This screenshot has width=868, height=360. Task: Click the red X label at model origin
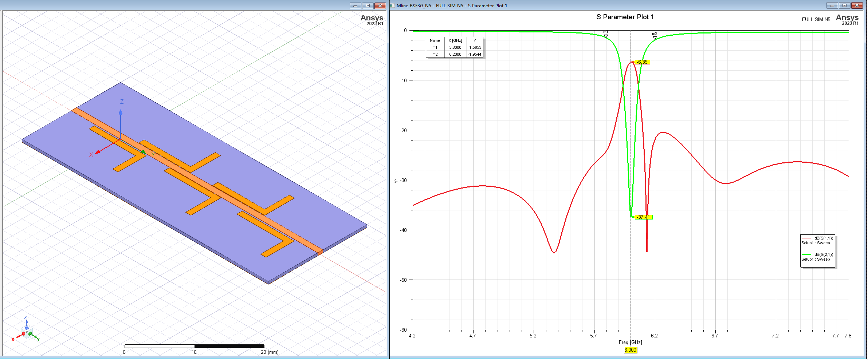click(91, 155)
